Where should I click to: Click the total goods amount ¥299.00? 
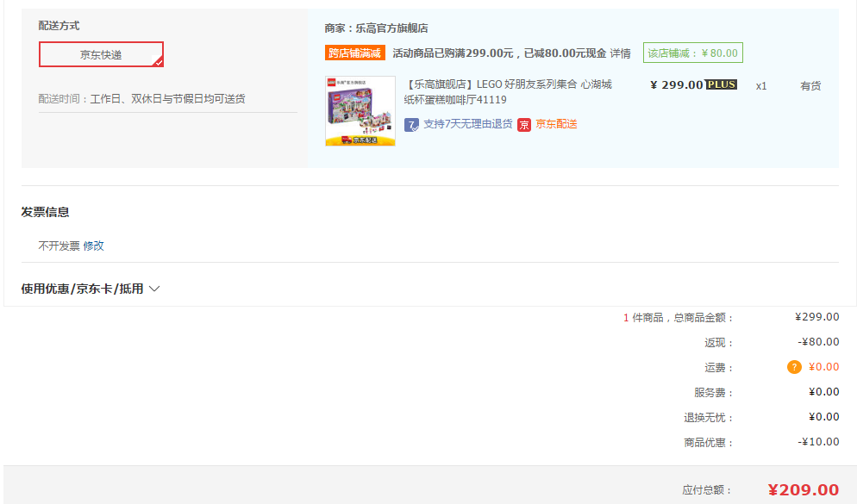817,317
